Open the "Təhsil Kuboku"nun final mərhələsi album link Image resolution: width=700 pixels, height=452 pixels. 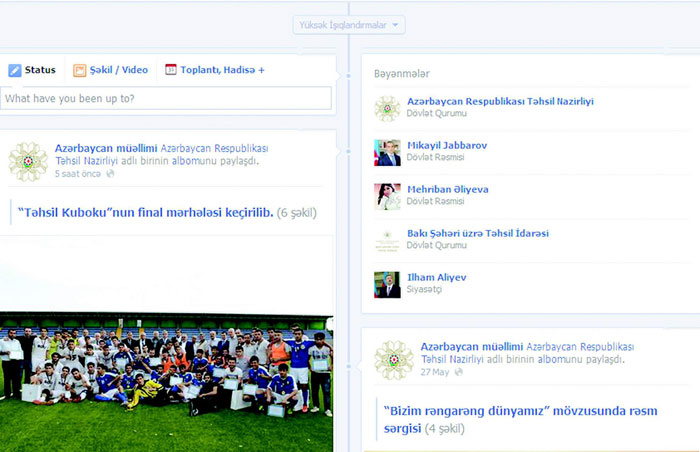146,213
